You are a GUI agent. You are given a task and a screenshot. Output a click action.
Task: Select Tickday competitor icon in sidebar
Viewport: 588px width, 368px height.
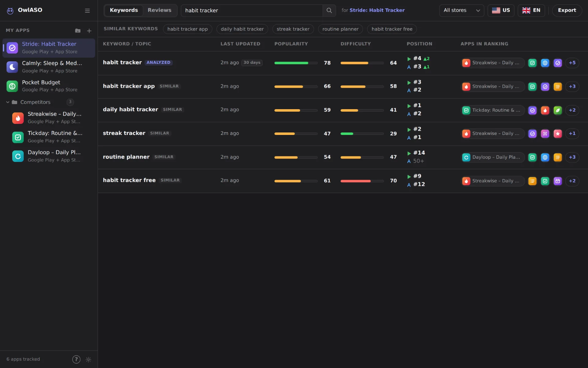(x=18, y=137)
